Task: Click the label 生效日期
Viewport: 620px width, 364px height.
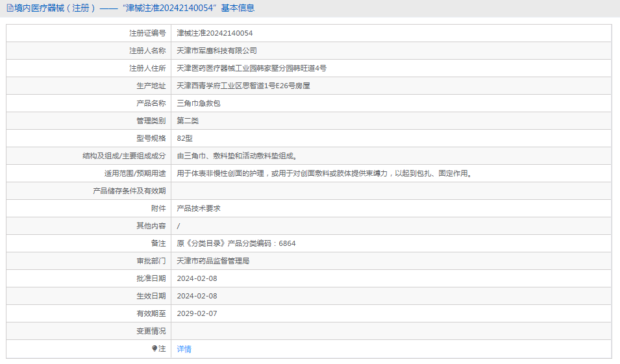Action: (151, 296)
